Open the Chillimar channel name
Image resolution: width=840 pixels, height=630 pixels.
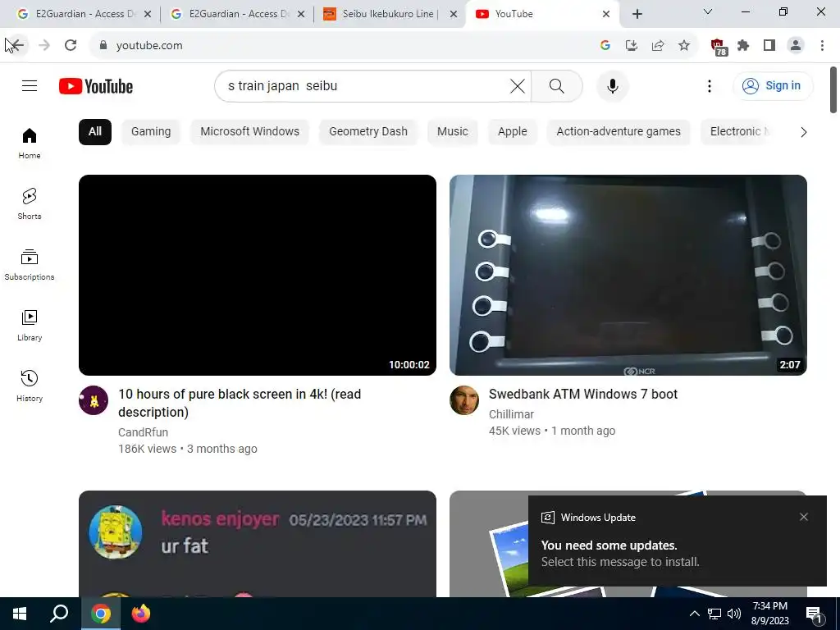[511, 414]
